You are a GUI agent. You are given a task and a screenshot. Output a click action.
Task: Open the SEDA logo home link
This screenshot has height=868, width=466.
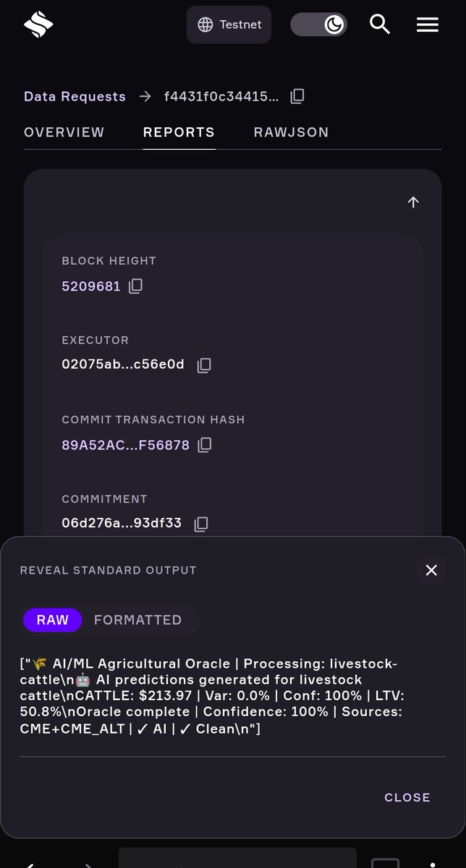click(38, 25)
